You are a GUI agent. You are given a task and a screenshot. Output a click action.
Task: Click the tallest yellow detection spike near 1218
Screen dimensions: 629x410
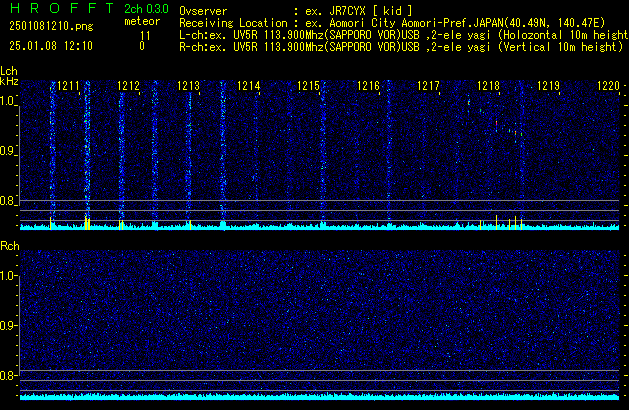(x=497, y=222)
